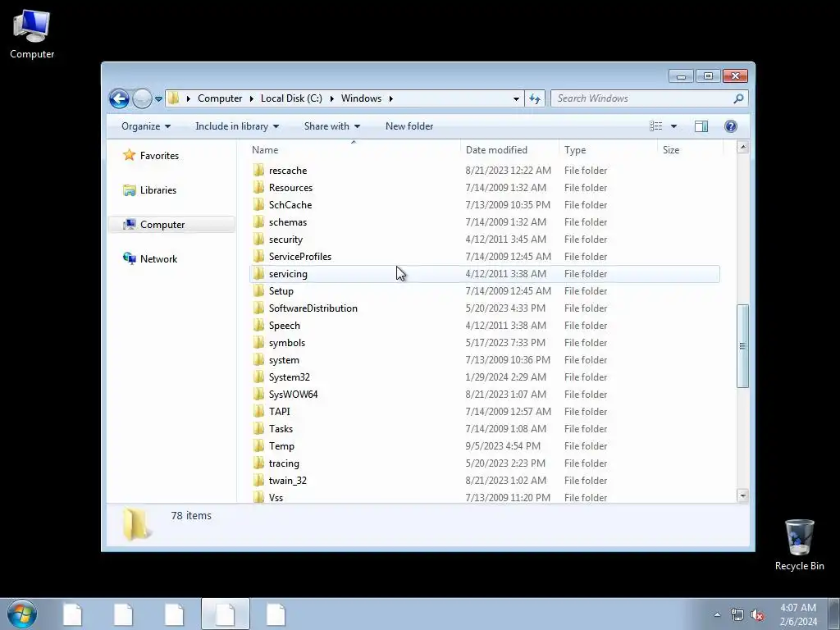Open the view options dropdown arrow

(674, 126)
